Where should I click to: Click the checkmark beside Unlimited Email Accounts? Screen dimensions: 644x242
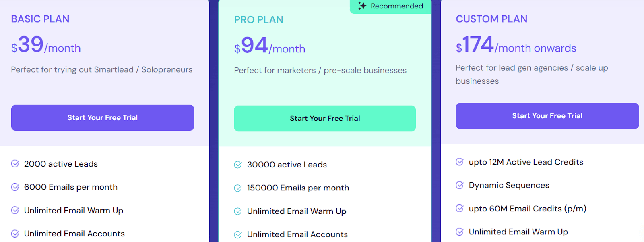[x=15, y=233]
